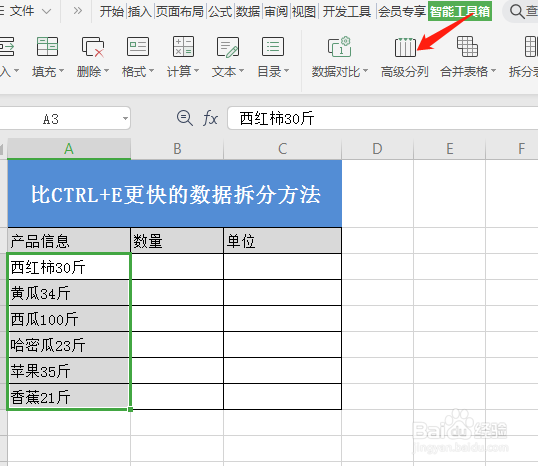538x466 pixels.
Task: Click the fill handle of the selection
Action: 130,409
